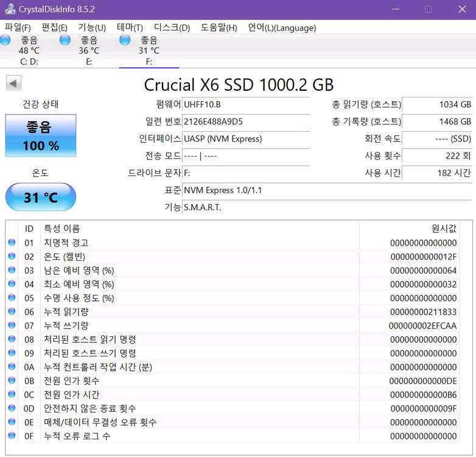This screenshot has width=476, height=457.
Task: Click the blue status dot for attribute 0E
Action: click(12, 422)
